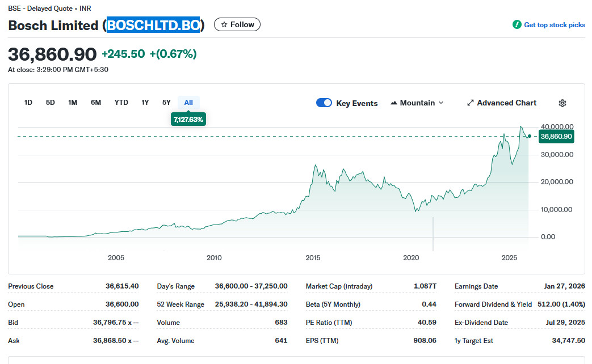Viewport: 592px width, 364px height.
Task: Toggle the Key Events switch
Action: point(324,103)
